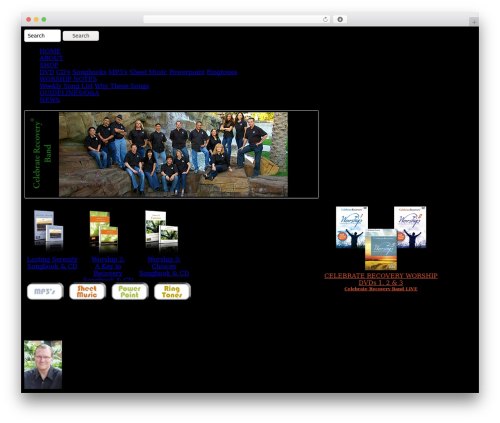Open the Sheet Music text link in menu

point(148,72)
